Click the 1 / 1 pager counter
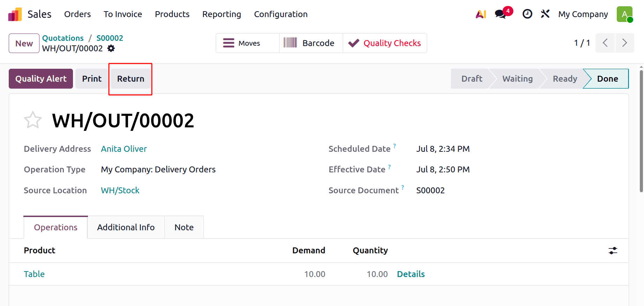 pos(582,43)
